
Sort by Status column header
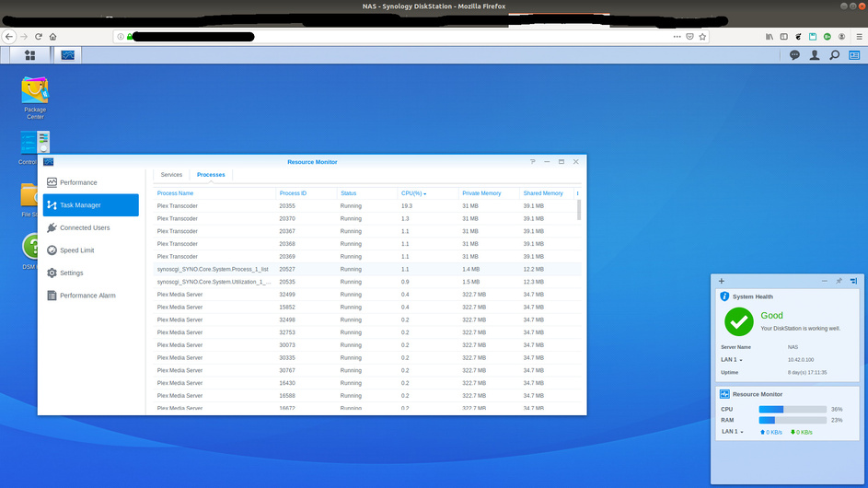click(x=367, y=193)
